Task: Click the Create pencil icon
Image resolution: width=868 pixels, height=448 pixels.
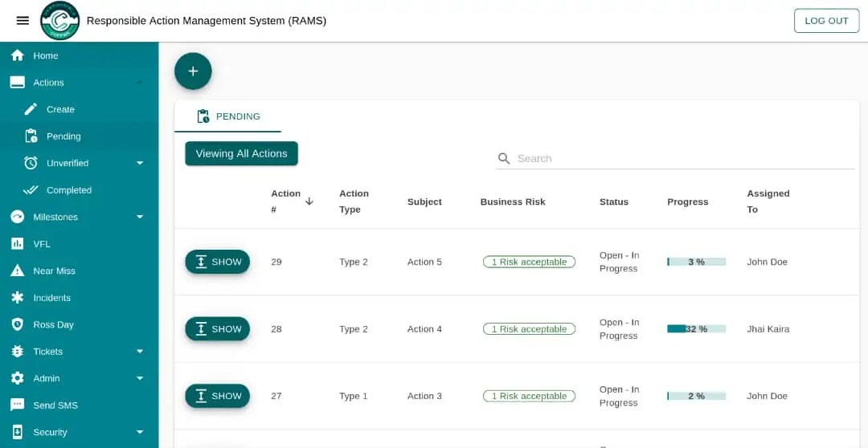Action: click(x=31, y=109)
